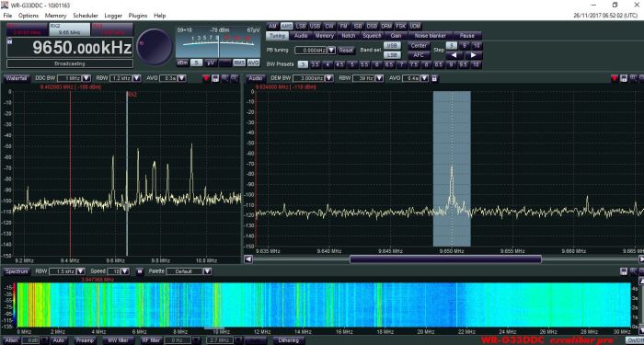Switch to the Noise blanker tab

(431, 36)
